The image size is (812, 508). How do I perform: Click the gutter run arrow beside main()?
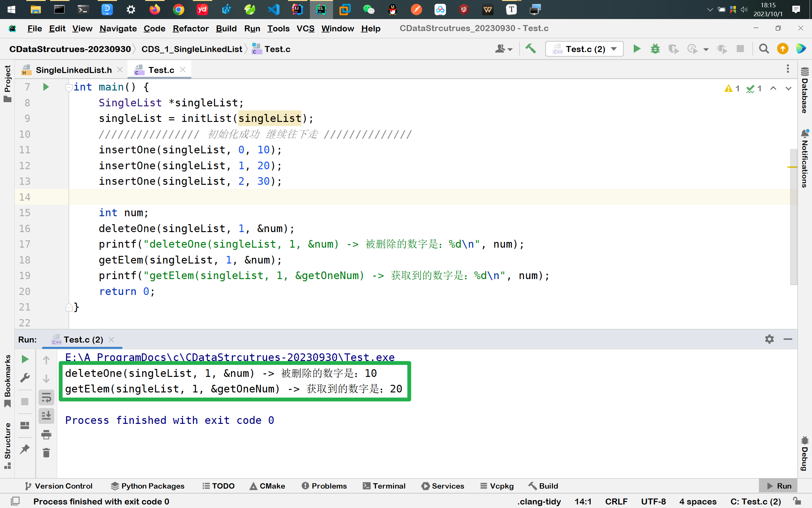pyautogui.click(x=46, y=87)
